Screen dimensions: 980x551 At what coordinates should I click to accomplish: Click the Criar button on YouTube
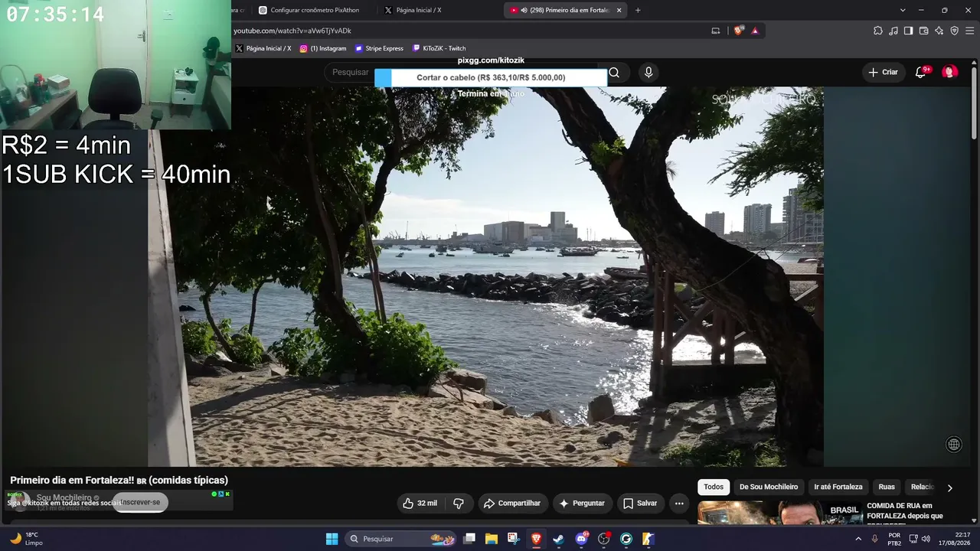(x=883, y=72)
